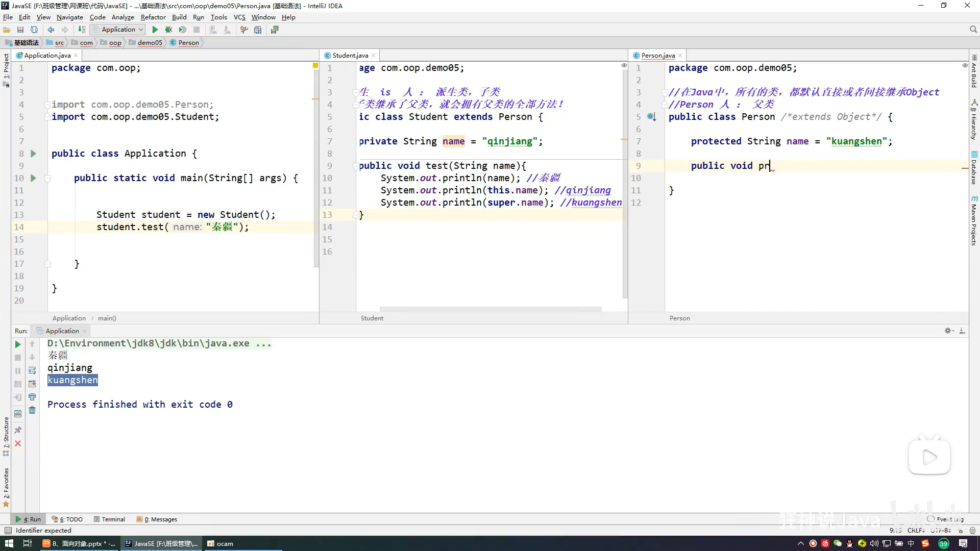Click the Save All floppy icon
980x551 pixels.
click(20, 30)
